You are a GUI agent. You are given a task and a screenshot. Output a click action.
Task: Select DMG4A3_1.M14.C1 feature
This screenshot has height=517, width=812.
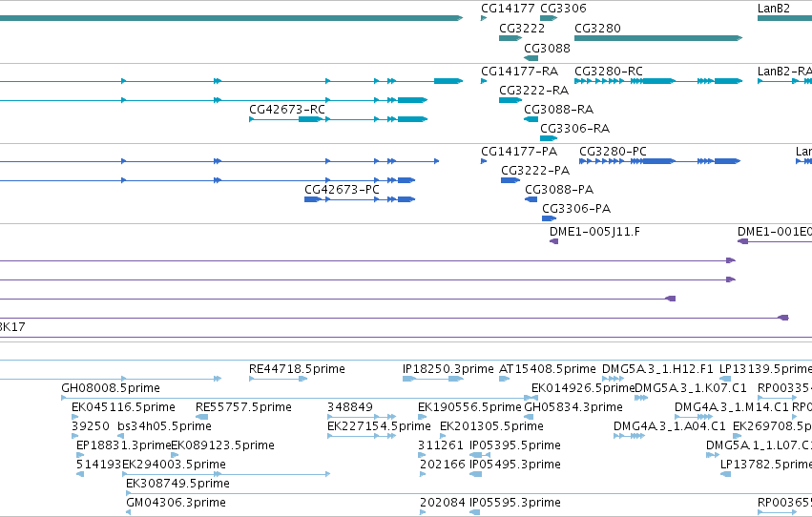point(732,408)
